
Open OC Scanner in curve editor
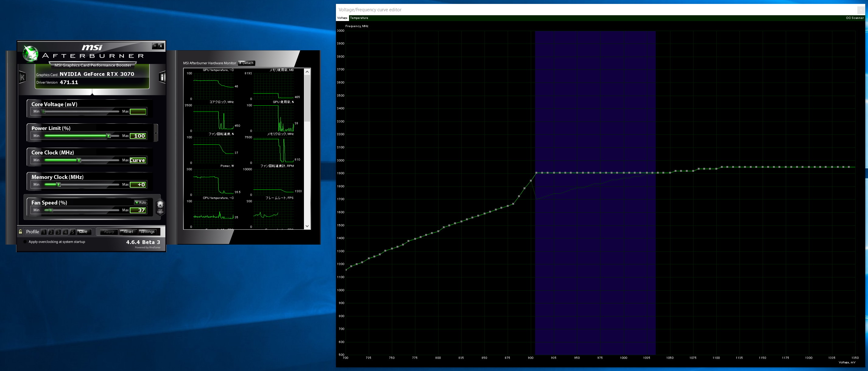point(855,18)
